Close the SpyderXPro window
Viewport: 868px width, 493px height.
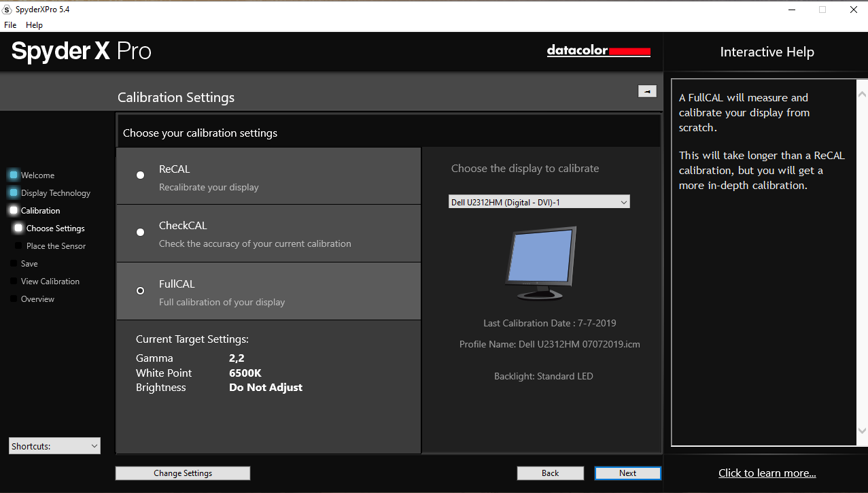pos(853,10)
